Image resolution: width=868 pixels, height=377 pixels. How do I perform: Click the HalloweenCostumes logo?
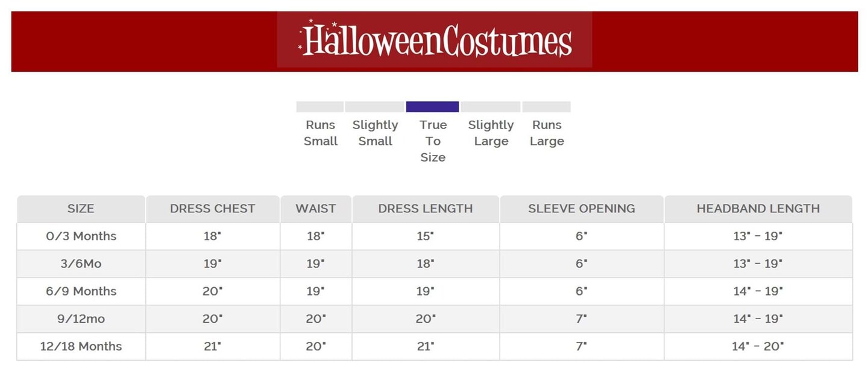pos(435,40)
